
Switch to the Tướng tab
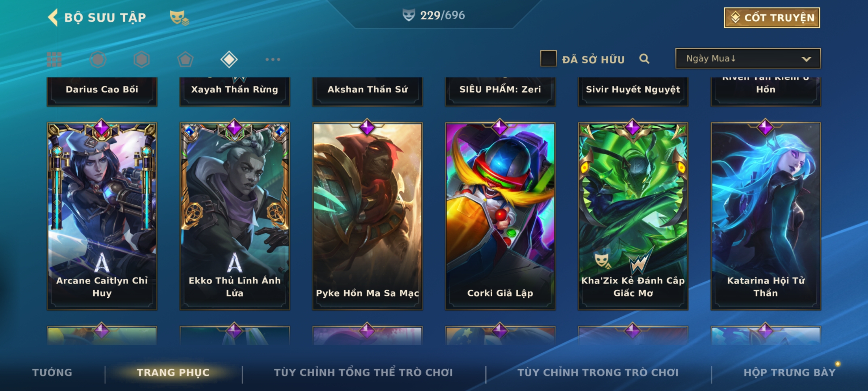tap(52, 373)
